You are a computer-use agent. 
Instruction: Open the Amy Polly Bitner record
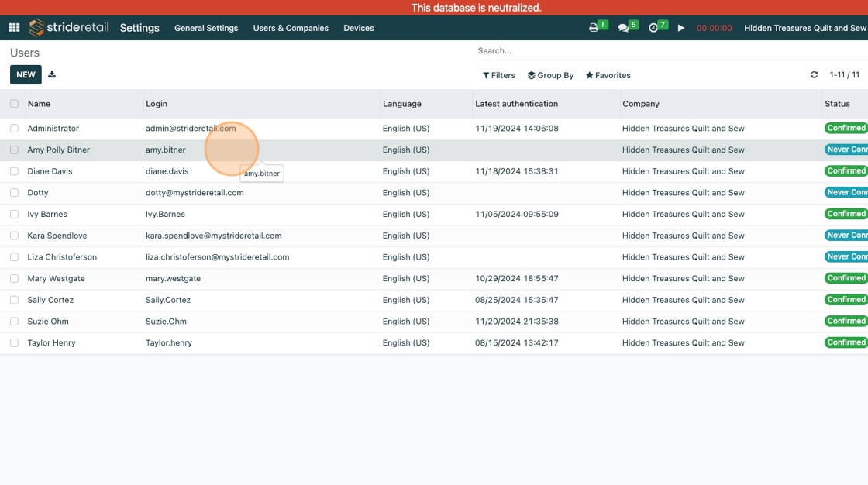click(59, 150)
